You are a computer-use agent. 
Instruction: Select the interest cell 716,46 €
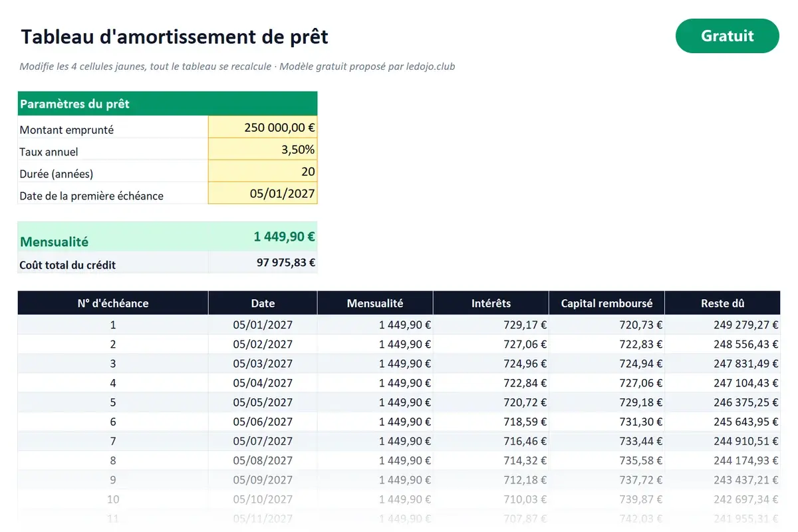pyautogui.click(x=491, y=440)
